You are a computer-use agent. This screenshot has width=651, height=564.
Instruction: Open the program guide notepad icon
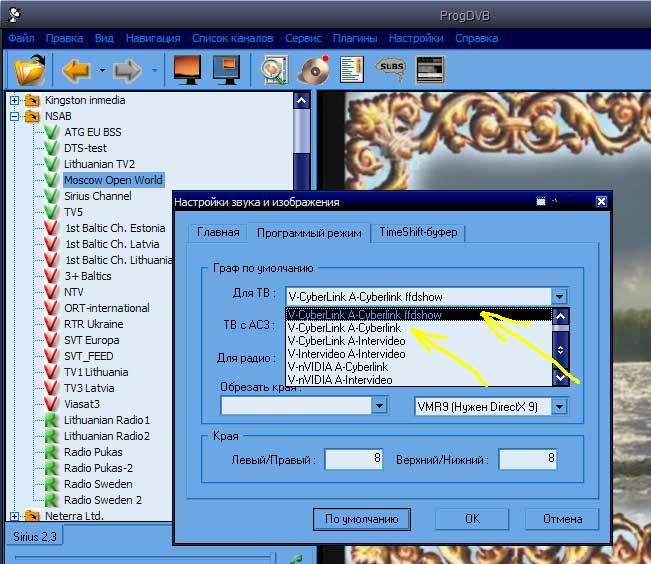351,69
